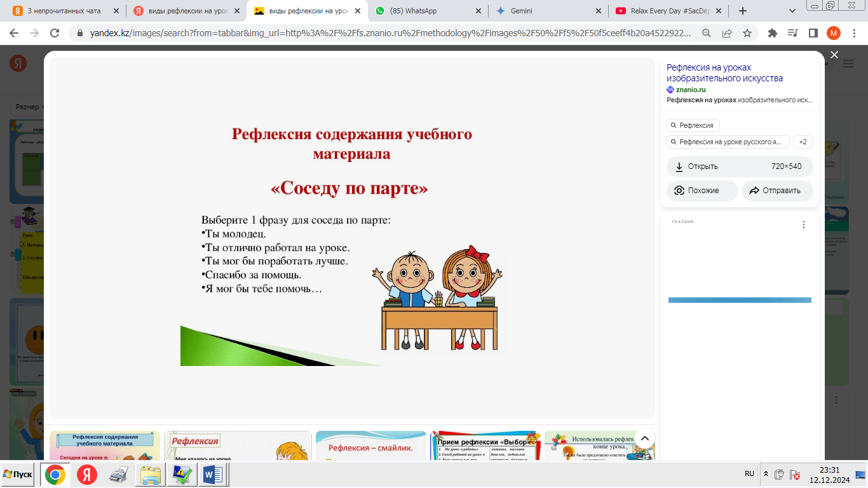
Task: Expand the system tray hidden icons arrow
Action: click(766, 474)
